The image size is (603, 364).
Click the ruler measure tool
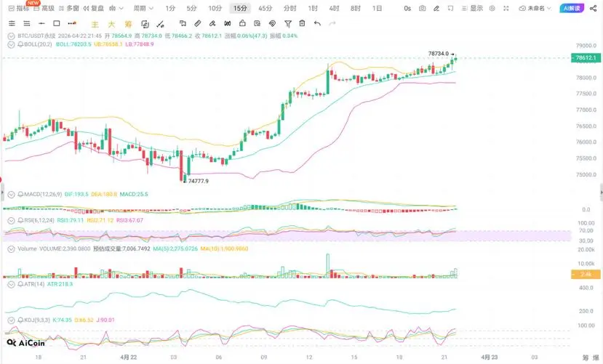click(197, 23)
